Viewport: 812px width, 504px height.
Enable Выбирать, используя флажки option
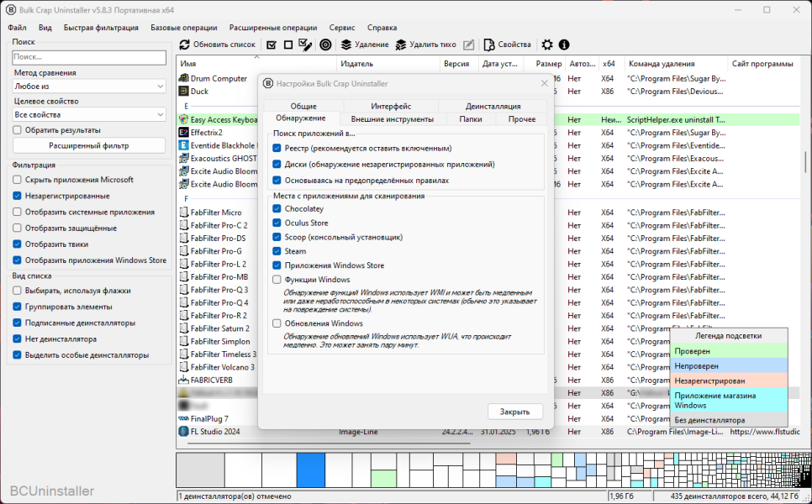coord(17,291)
